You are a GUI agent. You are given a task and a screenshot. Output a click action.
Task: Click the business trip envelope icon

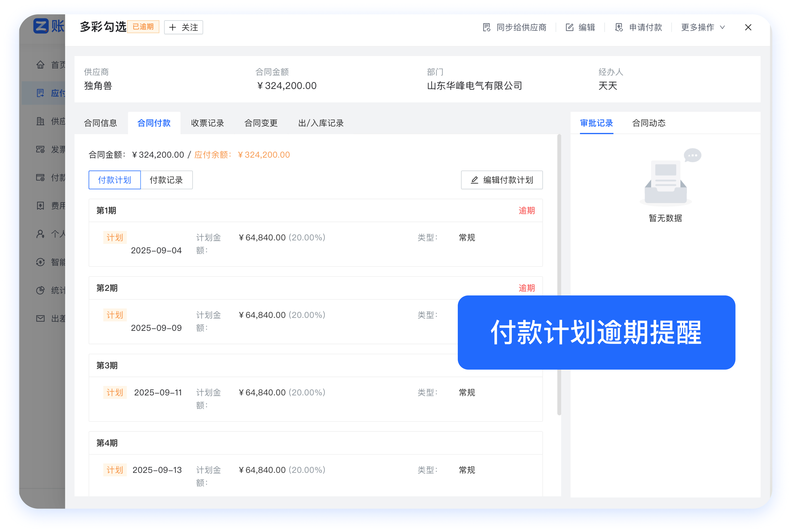pyautogui.click(x=40, y=319)
